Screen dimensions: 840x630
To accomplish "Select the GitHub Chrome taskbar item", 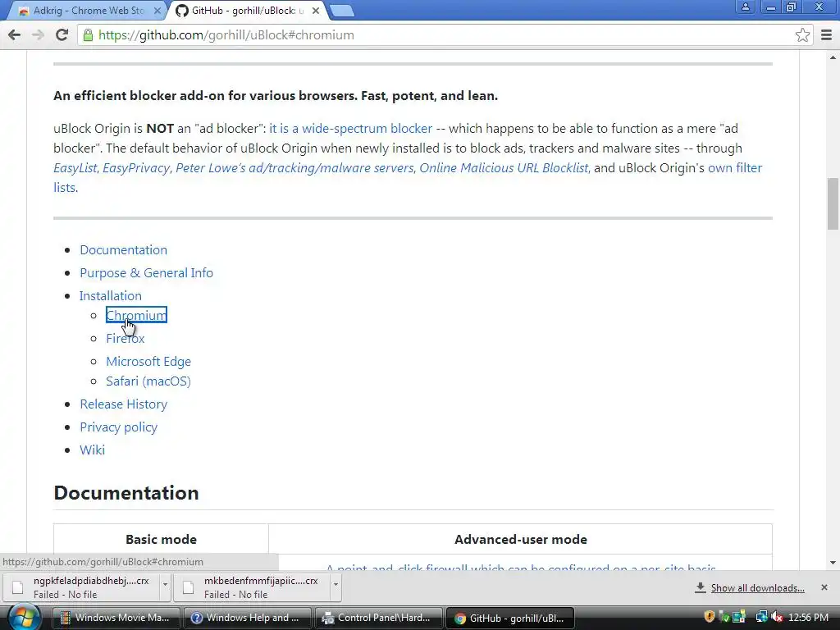I will tap(510, 619).
